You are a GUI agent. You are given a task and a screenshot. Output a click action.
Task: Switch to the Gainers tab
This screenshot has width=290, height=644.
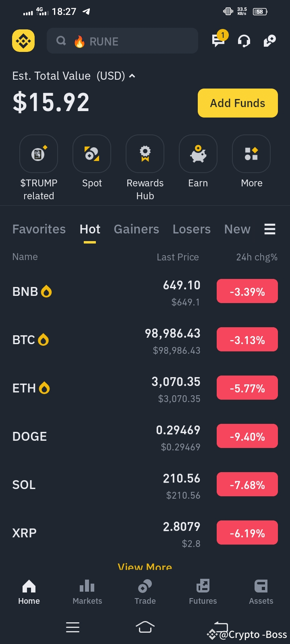pyautogui.click(x=137, y=229)
